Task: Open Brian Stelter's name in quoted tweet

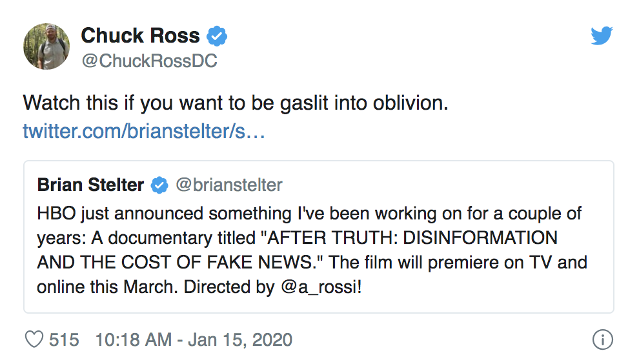Action: click(90, 185)
